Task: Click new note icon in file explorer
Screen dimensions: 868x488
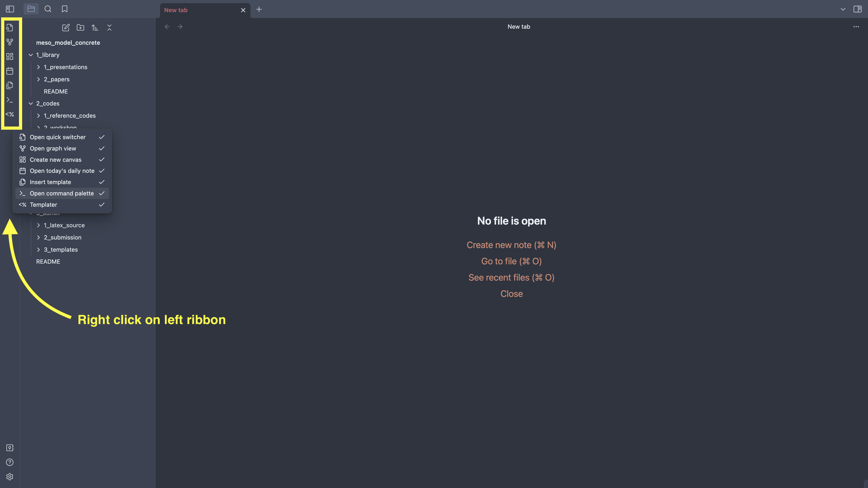Action: [66, 28]
